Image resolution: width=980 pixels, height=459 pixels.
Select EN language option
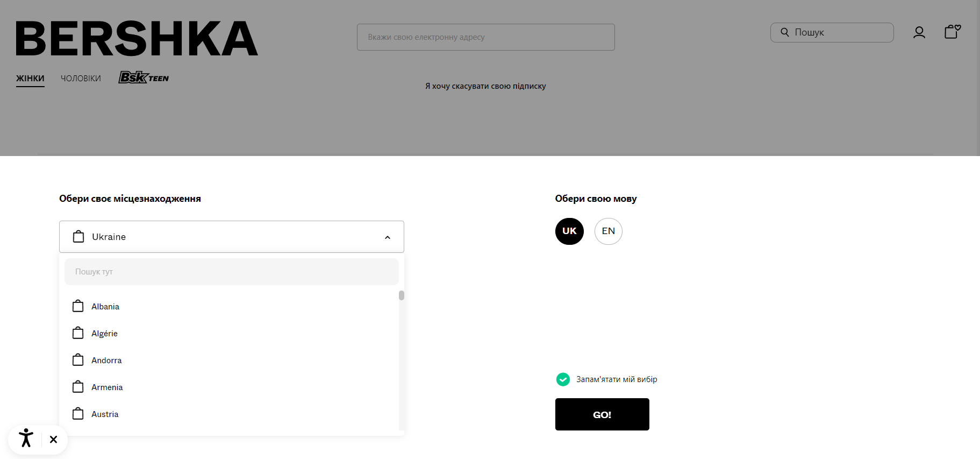(x=608, y=231)
